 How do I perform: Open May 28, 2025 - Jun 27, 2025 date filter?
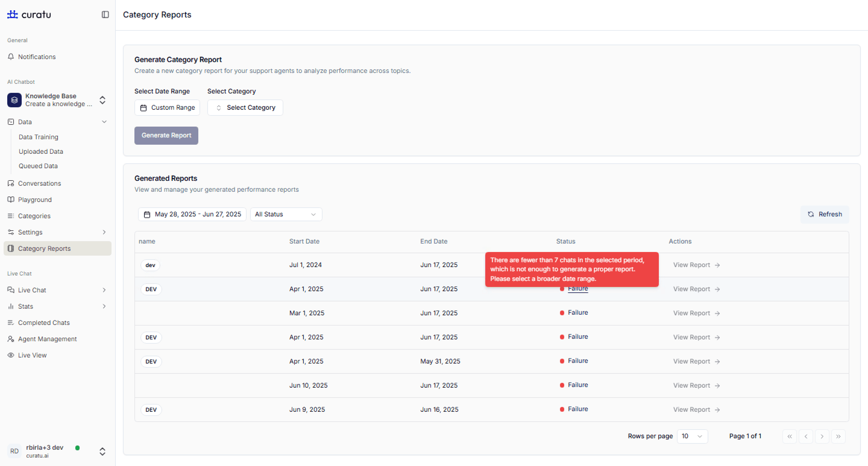tap(192, 214)
